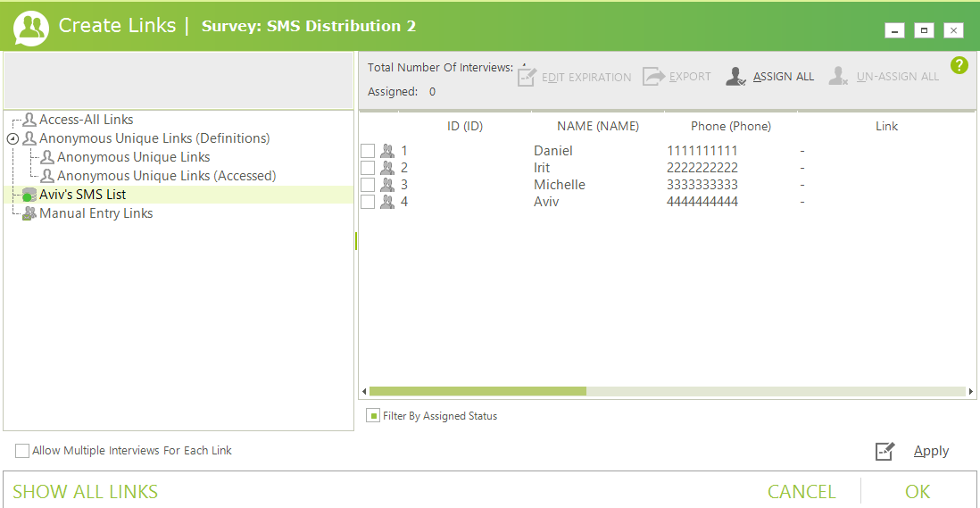
Task: Check the box for Daniel's row
Action: click(368, 151)
